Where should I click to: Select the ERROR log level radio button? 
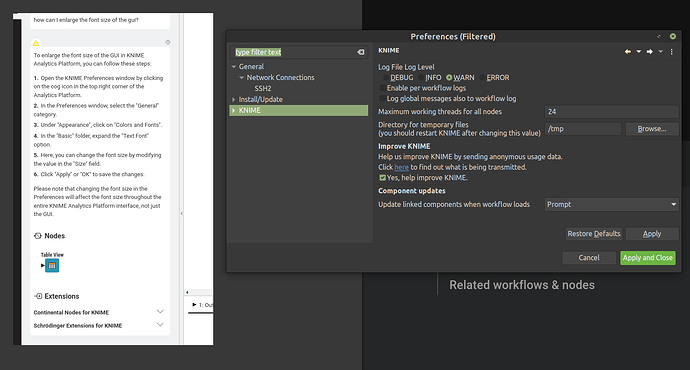482,78
